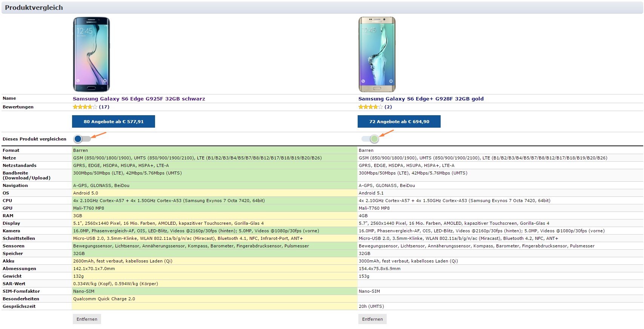This screenshot has width=644, height=329.
Task: Select the 4GB RAM value
Action: click(x=363, y=216)
